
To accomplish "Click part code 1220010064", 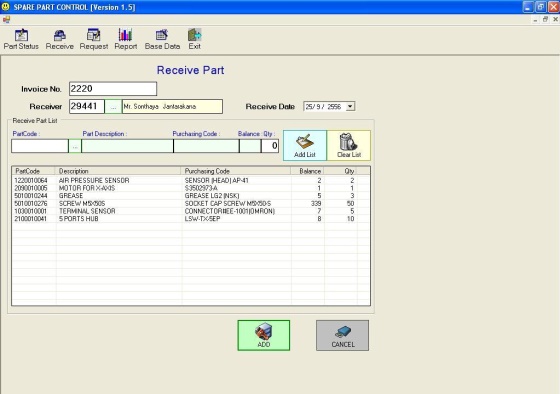I will (31, 180).
